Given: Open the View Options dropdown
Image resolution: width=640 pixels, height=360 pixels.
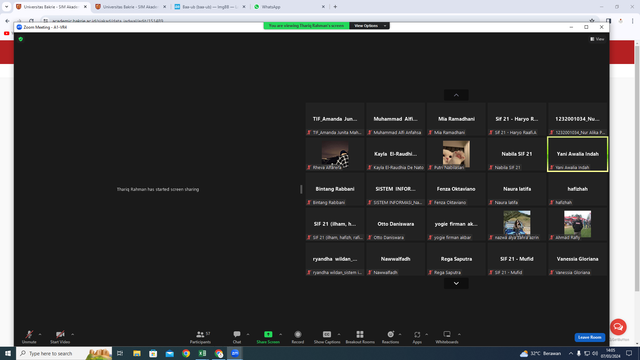Looking at the screenshot, I should click(369, 26).
